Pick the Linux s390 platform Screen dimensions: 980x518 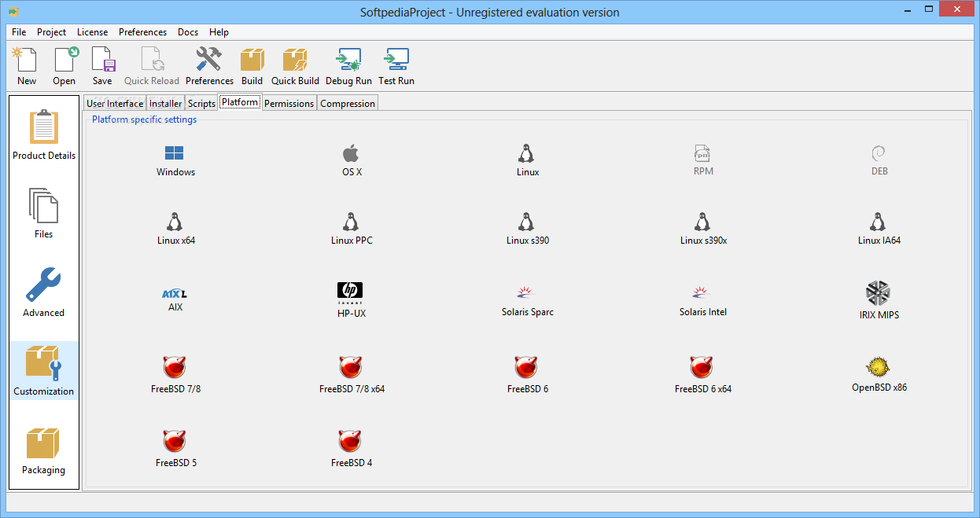(x=528, y=229)
